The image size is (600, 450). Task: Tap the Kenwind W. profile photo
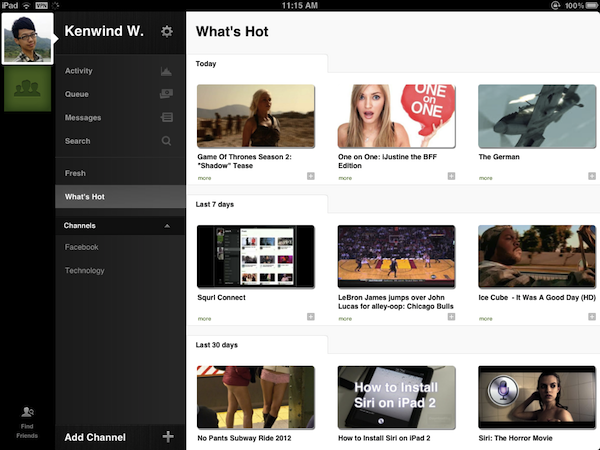click(x=28, y=38)
